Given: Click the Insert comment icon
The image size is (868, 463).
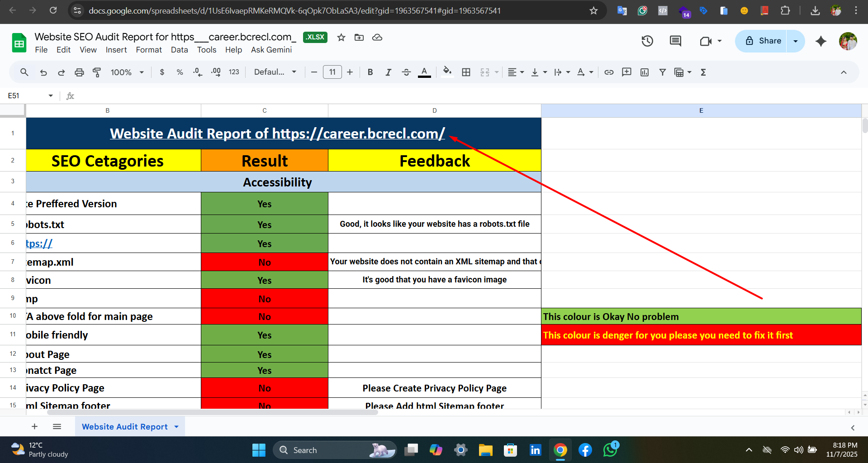Looking at the screenshot, I should coord(626,72).
